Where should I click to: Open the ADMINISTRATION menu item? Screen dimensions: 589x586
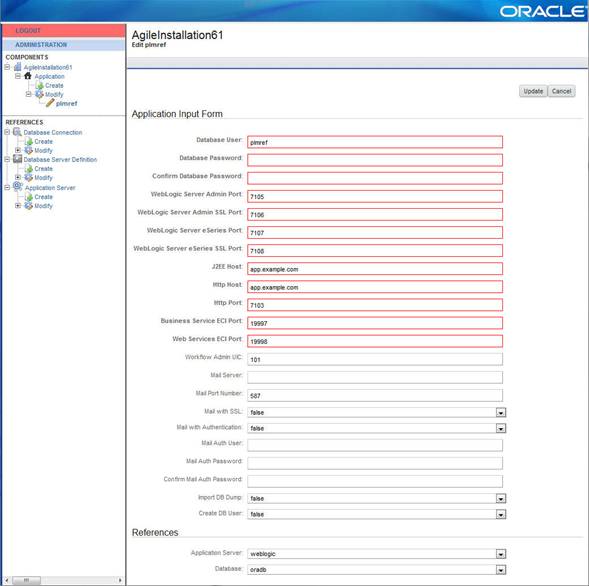(64, 44)
